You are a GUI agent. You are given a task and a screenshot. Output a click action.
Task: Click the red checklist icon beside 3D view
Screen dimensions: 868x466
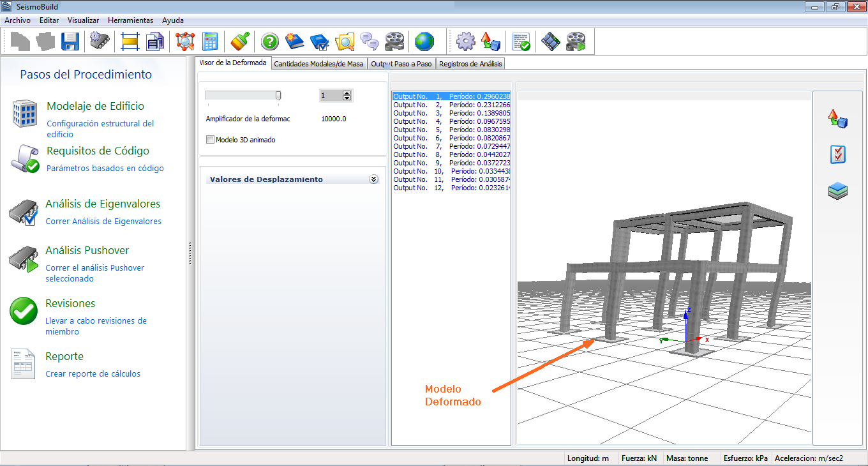click(x=837, y=154)
